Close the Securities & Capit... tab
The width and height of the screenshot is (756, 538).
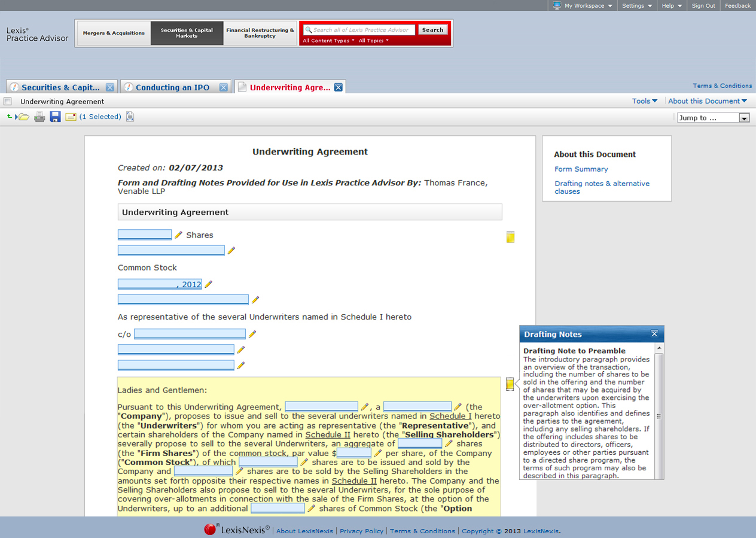[x=110, y=87]
